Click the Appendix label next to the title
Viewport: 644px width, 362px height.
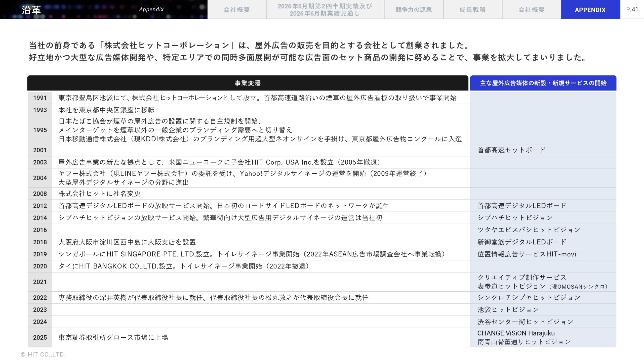(x=151, y=9)
